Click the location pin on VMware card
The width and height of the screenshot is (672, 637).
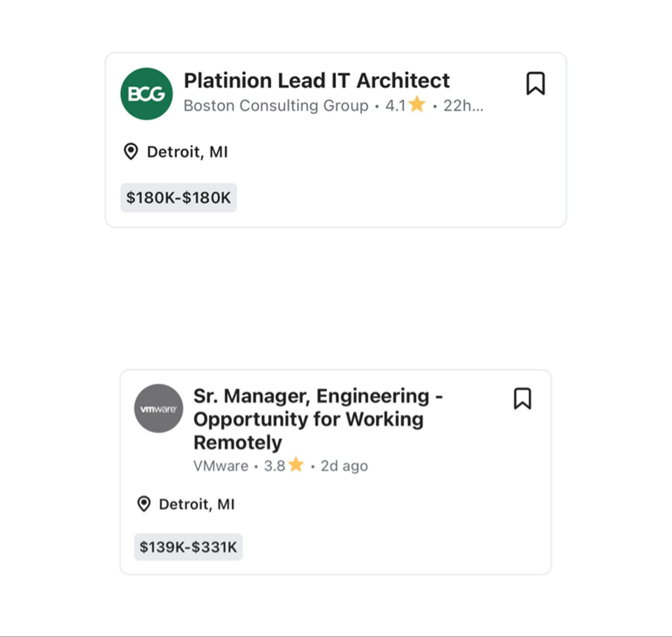(x=144, y=504)
